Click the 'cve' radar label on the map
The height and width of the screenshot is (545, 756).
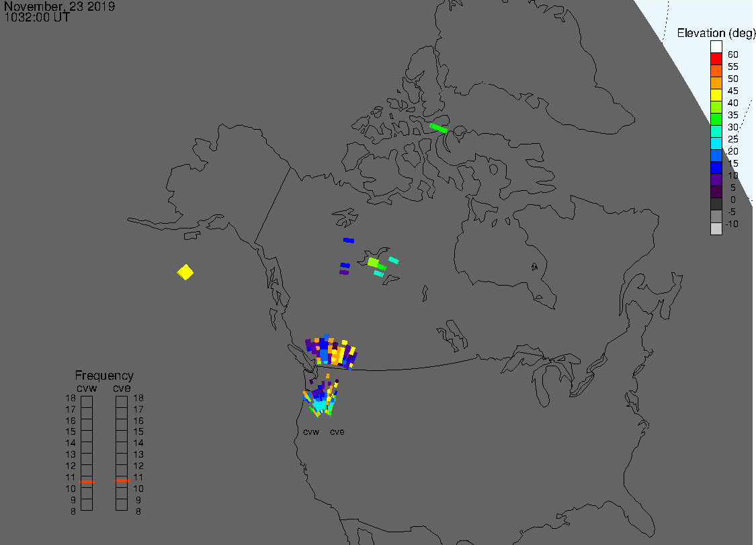click(x=337, y=431)
